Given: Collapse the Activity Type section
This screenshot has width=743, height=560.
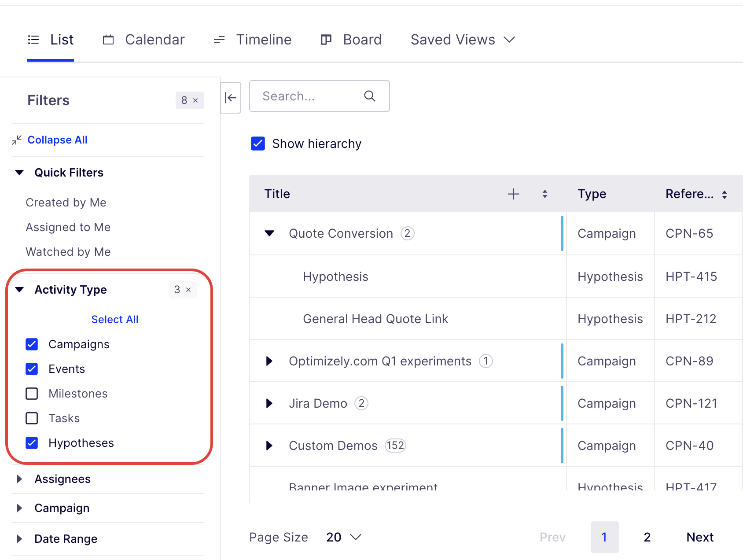Looking at the screenshot, I should pyautogui.click(x=19, y=290).
